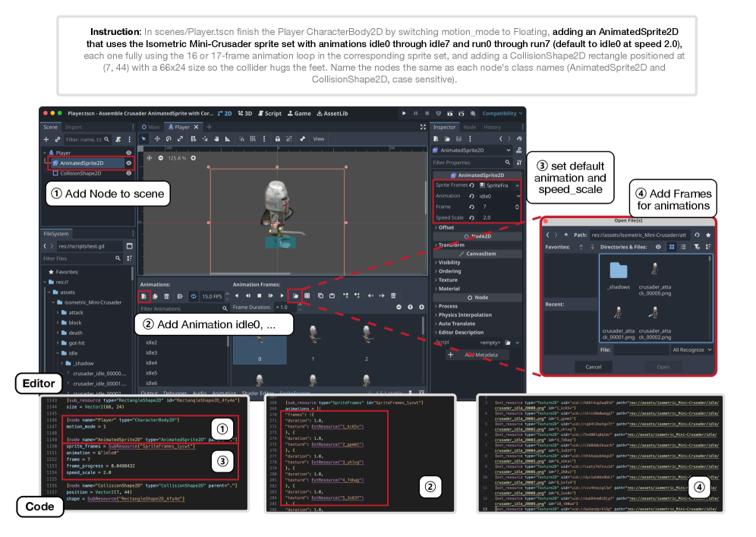Select crusader_attack_00001.png file thumbnail

tap(618, 322)
